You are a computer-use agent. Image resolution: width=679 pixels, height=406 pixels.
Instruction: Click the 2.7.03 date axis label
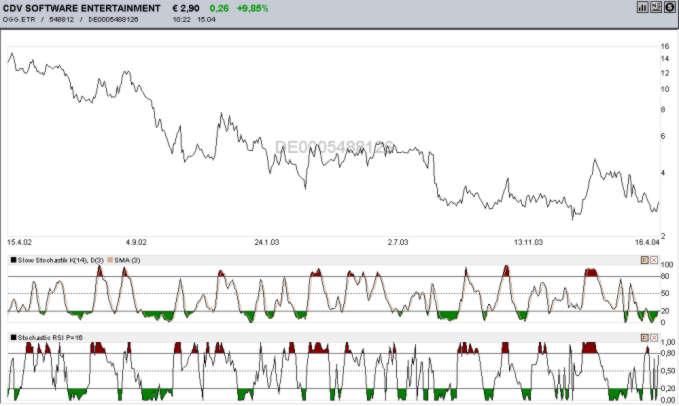pos(398,242)
